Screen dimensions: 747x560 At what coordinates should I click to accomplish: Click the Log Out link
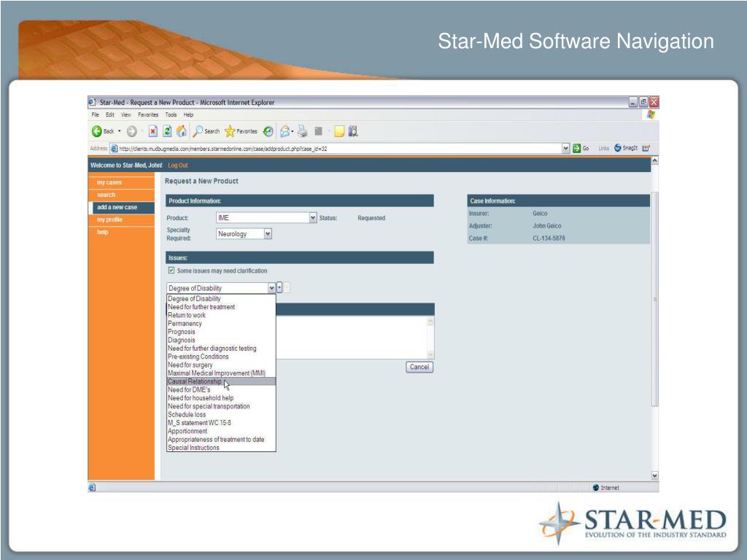click(178, 166)
